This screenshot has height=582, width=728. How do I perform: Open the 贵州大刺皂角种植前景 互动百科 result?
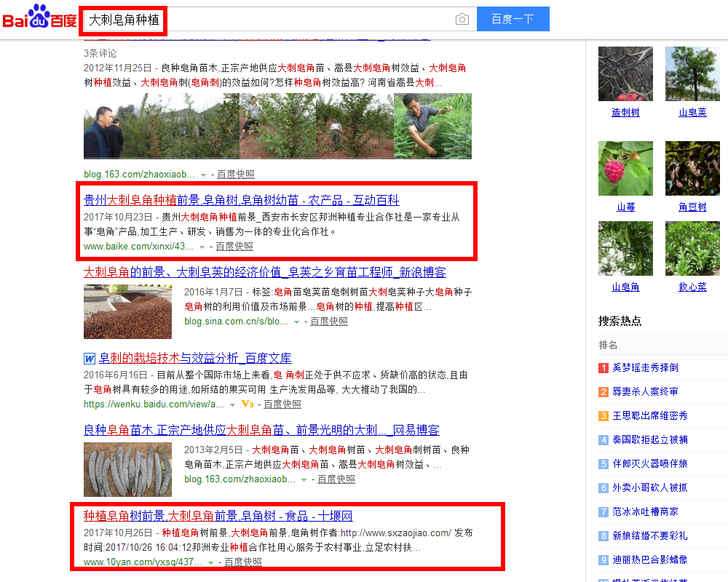click(x=242, y=200)
